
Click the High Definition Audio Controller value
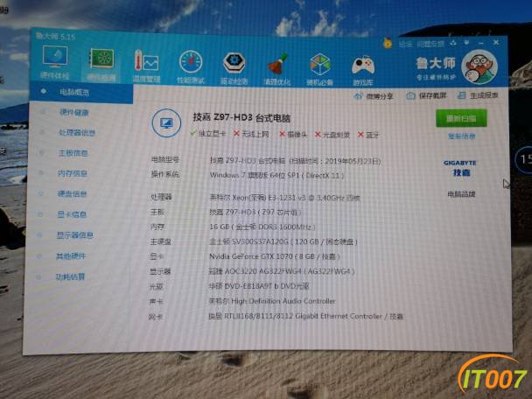(272, 301)
